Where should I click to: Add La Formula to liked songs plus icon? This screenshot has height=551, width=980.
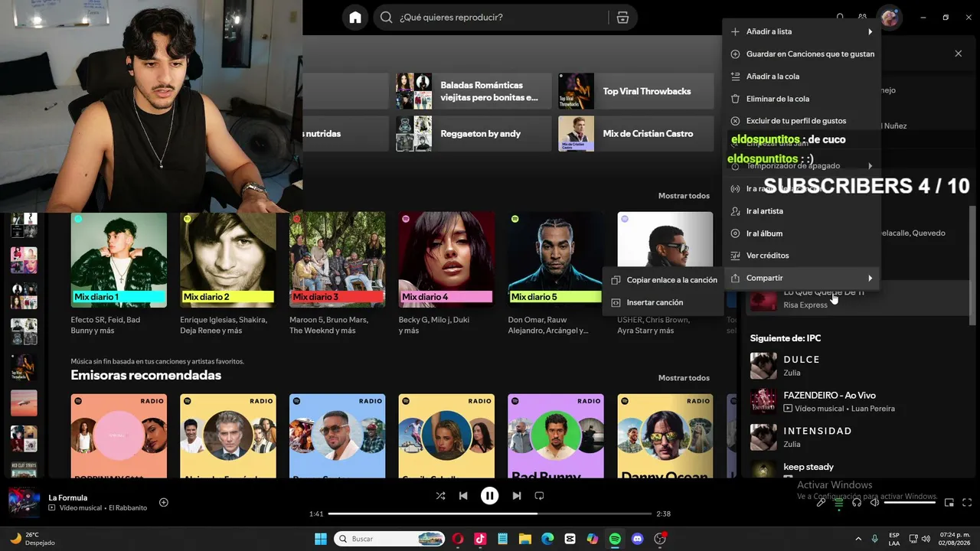click(x=164, y=503)
